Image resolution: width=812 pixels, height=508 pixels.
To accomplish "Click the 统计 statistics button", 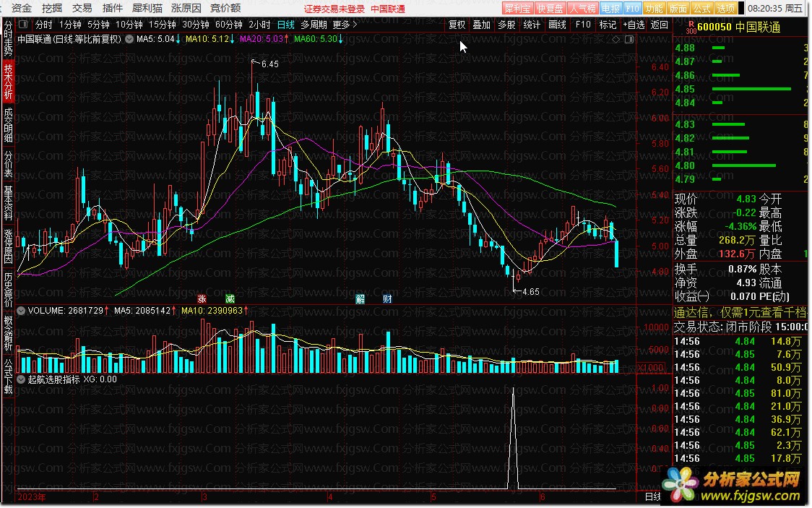I will pyautogui.click(x=532, y=25).
